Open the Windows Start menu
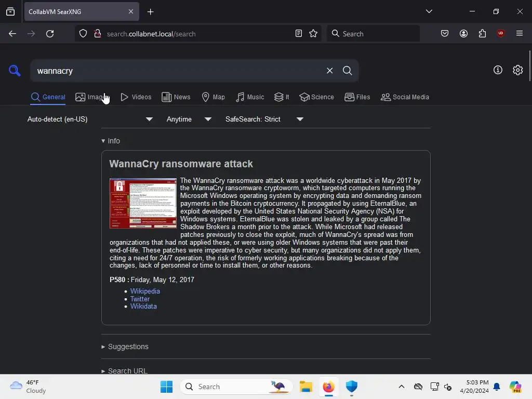This screenshot has height=399, width=532. coord(166,387)
